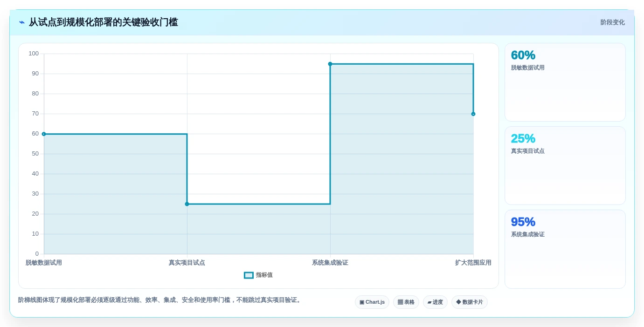This screenshot has height=327, width=644.
Task: Click the 阶段变化 label in header
Action: (612, 22)
